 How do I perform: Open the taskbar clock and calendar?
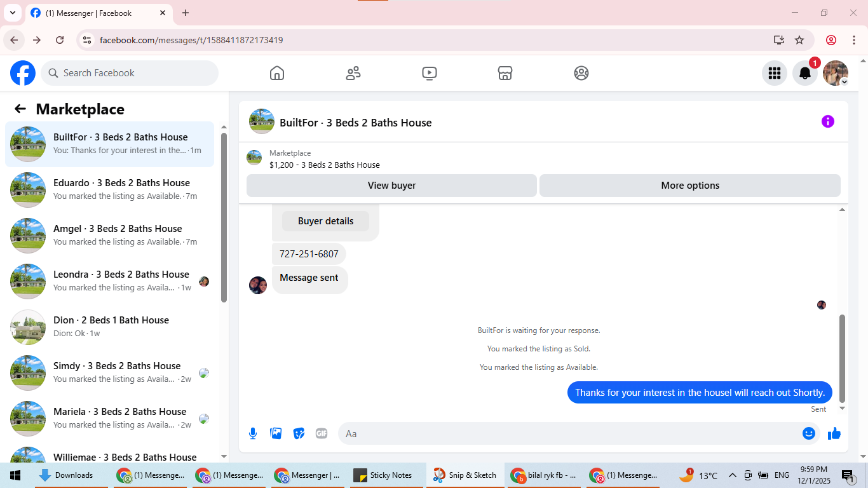pyautogui.click(x=814, y=475)
